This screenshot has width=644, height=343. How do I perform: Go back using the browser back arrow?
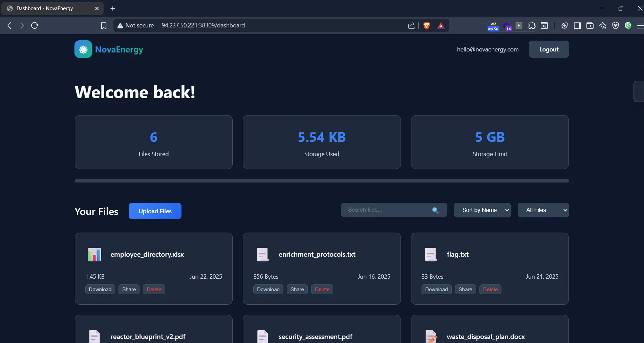coord(9,25)
